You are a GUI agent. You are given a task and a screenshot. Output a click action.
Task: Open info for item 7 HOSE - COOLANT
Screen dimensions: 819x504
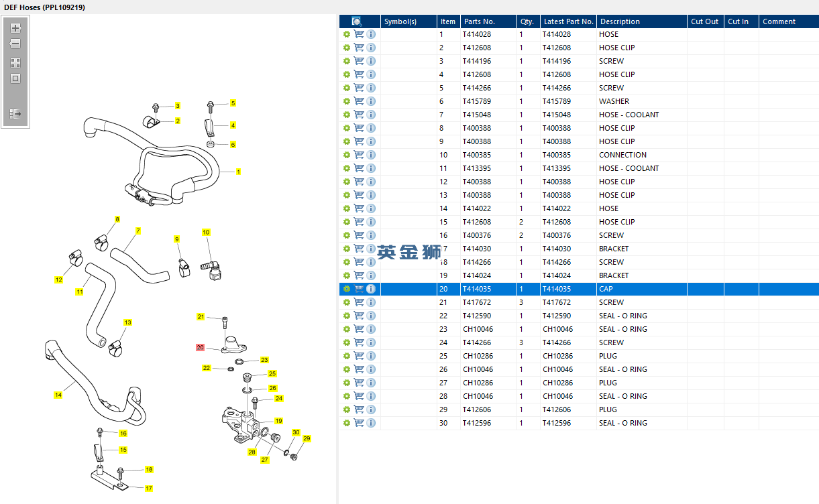click(x=371, y=115)
